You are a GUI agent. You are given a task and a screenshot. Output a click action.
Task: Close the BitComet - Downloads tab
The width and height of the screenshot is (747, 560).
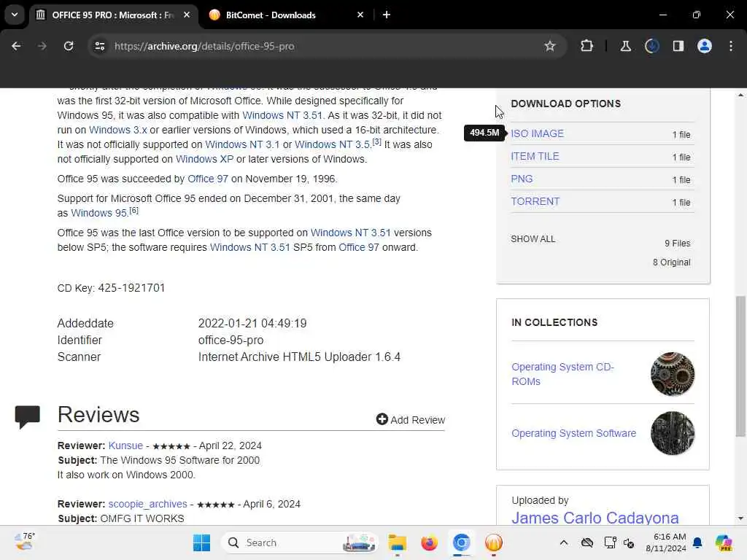360,15
